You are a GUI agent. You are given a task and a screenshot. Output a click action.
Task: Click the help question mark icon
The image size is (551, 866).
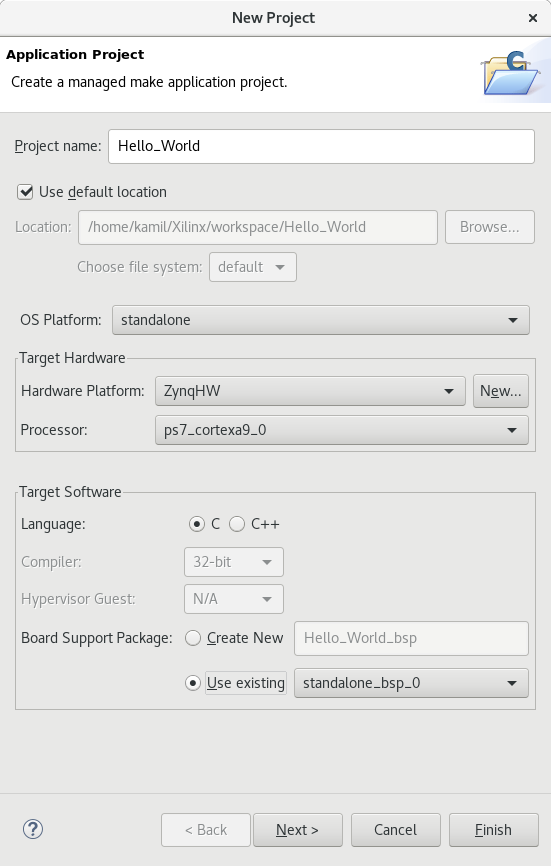[33, 829]
